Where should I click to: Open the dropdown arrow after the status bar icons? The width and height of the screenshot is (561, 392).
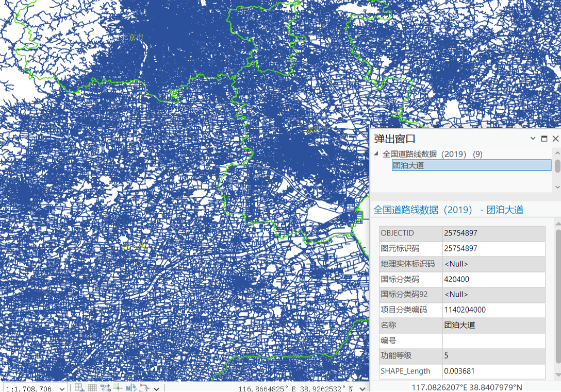(x=156, y=388)
